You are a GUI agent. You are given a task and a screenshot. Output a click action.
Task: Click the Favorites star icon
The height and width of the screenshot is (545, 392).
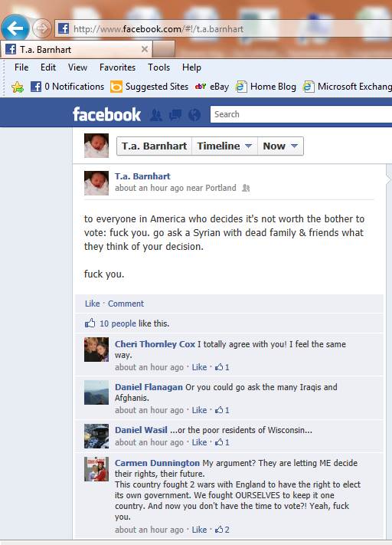pos(18,87)
